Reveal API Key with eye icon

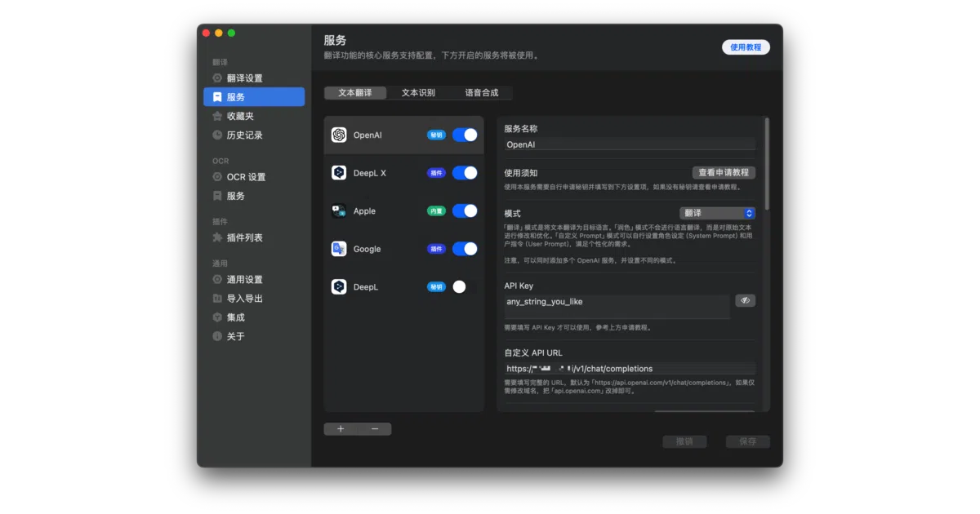[745, 300]
